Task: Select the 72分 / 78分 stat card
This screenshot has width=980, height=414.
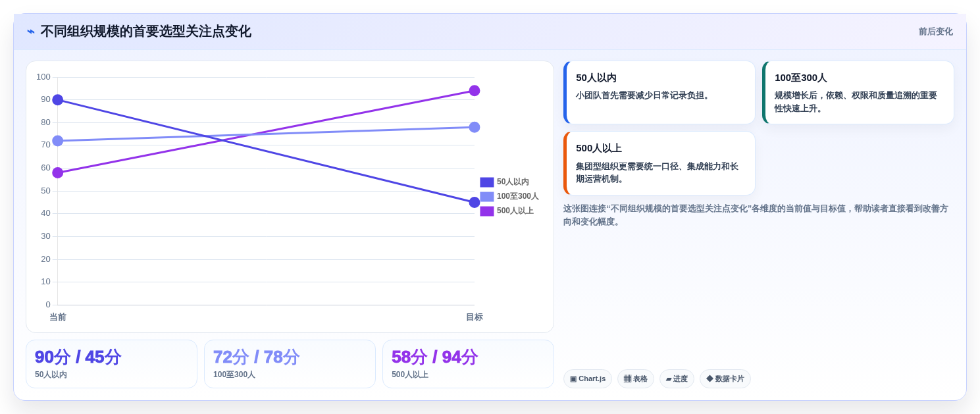Action: coord(290,364)
